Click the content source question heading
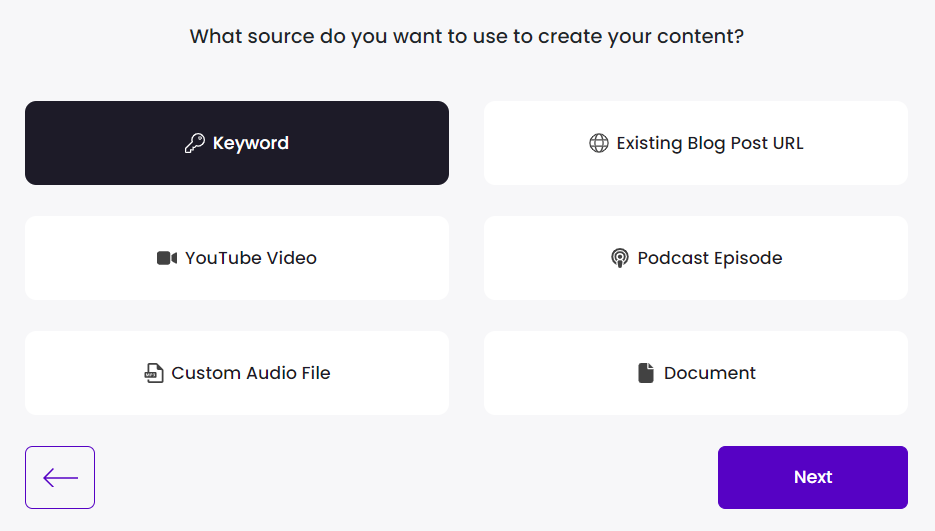Image resolution: width=935 pixels, height=531 pixels. pos(467,37)
